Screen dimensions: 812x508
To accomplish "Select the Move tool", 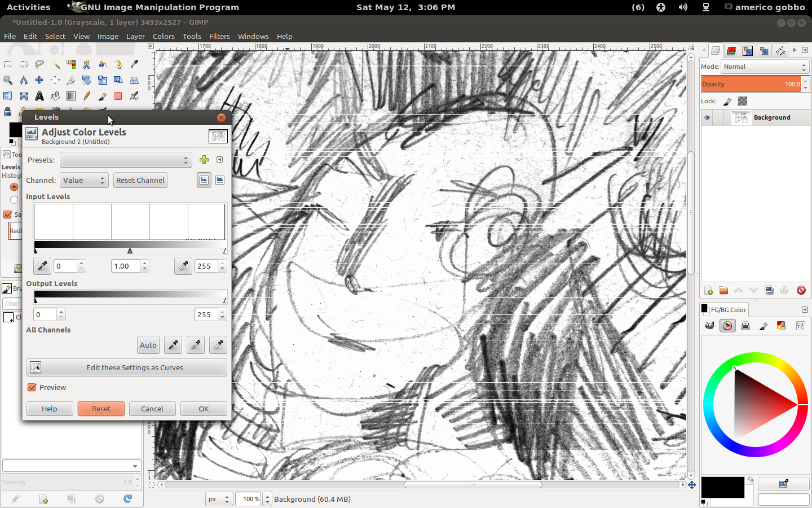I will coord(39,80).
